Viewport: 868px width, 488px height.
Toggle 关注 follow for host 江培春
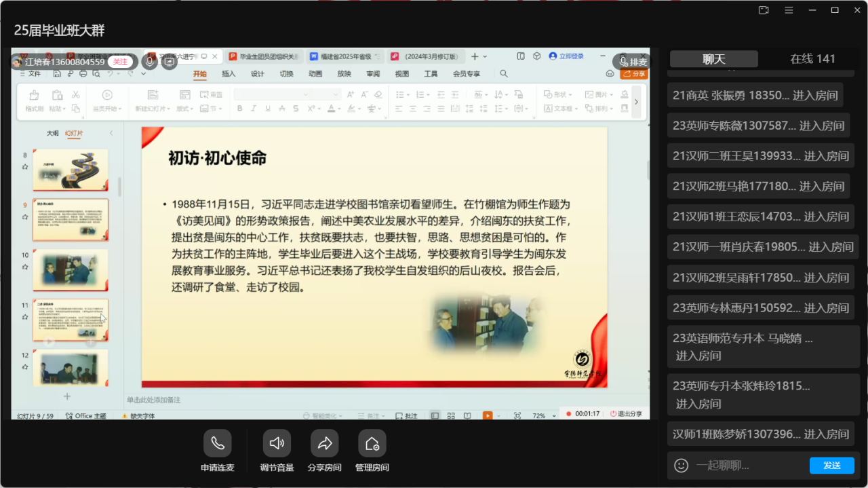pos(119,62)
